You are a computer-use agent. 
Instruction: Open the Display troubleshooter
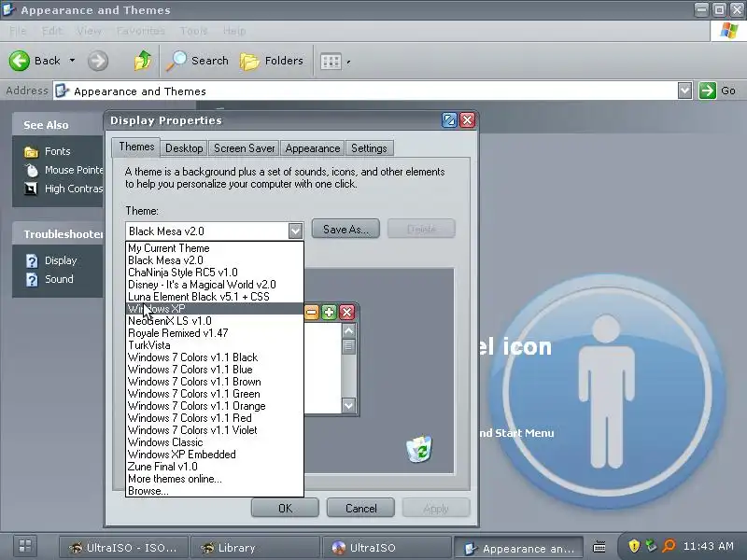61,260
